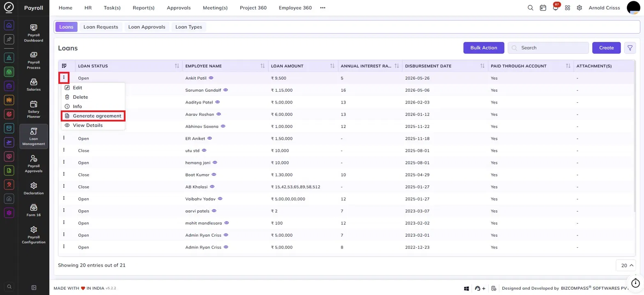Image resolution: width=644 pixels, height=295 pixels.
Task: Open Salary Planner in sidebar
Action: point(34,109)
